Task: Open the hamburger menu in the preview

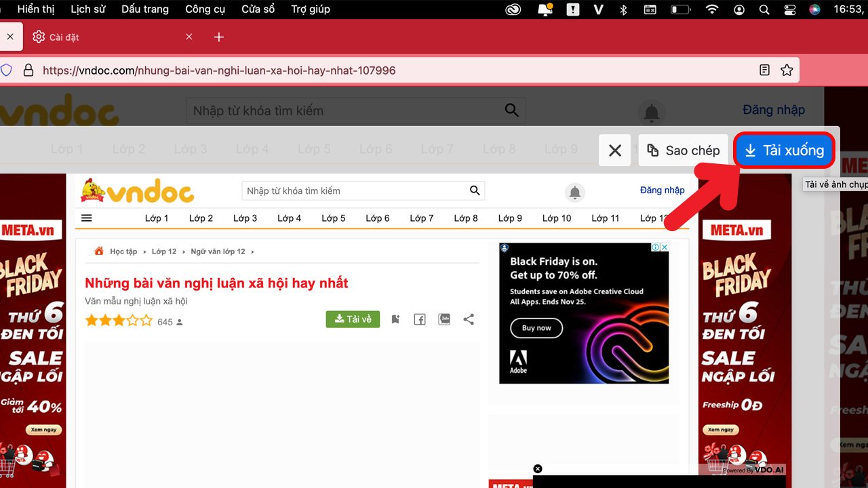Action: (x=86, y=218)
